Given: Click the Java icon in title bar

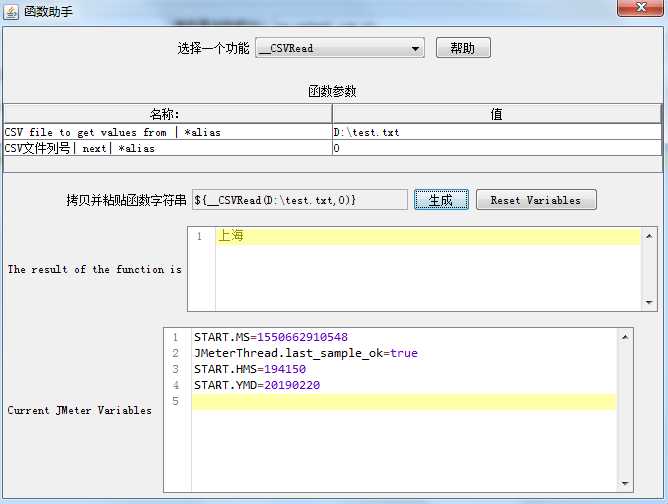Looking at the screenshot, I should tap(11, 11).
